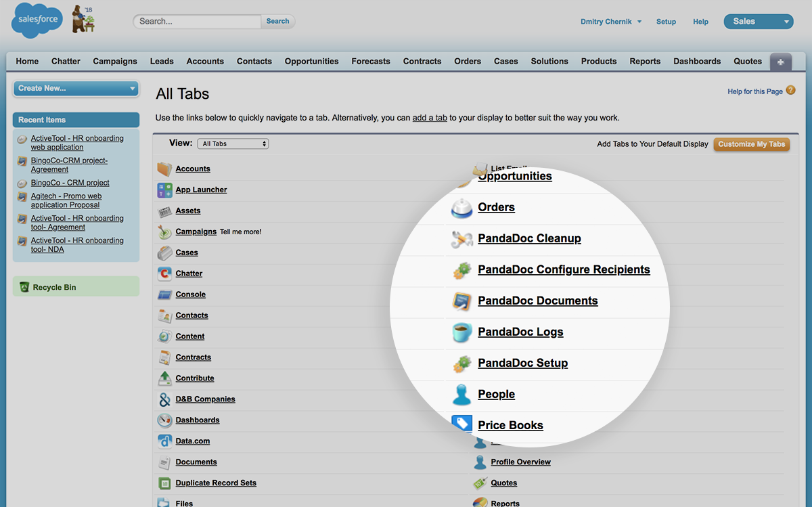The image size is (812, 507).
Task: Click the Cases briefcase icon
Action: (164, 252)
